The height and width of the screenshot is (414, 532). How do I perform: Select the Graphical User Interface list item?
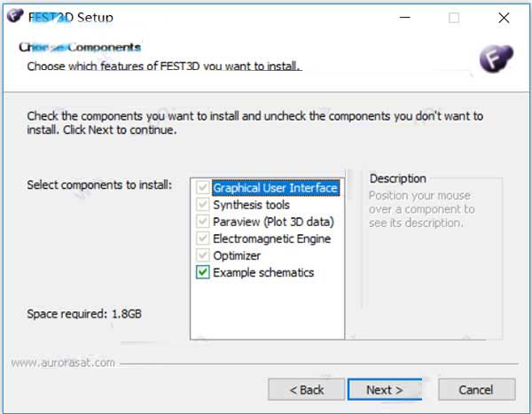(276, 188)
